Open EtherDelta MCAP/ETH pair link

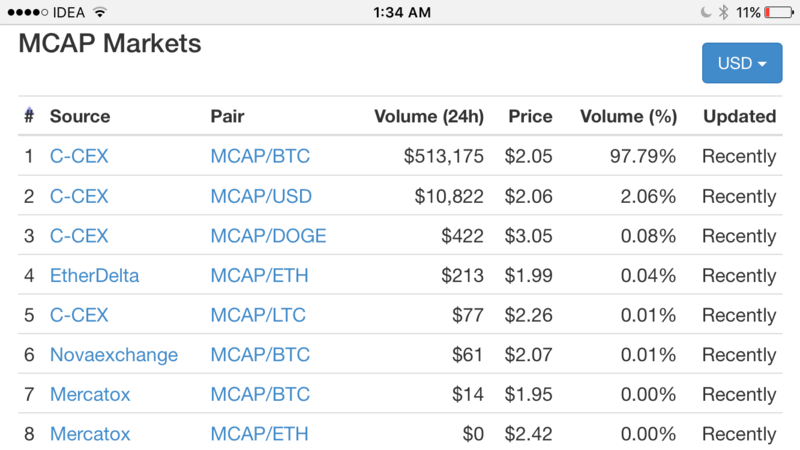(x=259, y=275)
